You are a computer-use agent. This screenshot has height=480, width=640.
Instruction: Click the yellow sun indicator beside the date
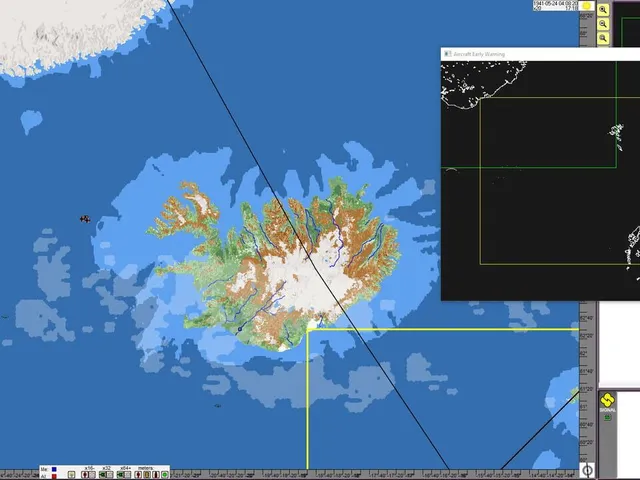click(587, 6)
